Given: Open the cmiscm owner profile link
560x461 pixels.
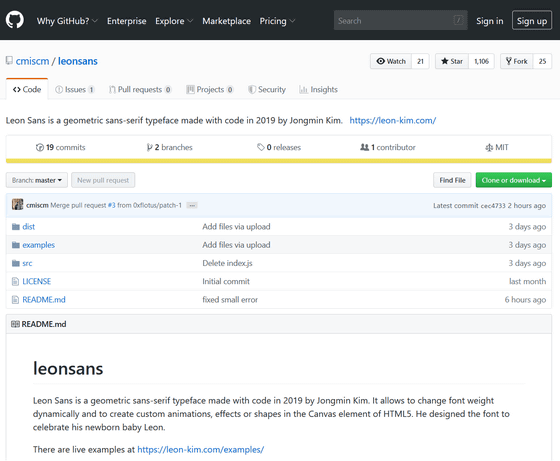Looking at the screenshot, I should [x=32, y=61].
